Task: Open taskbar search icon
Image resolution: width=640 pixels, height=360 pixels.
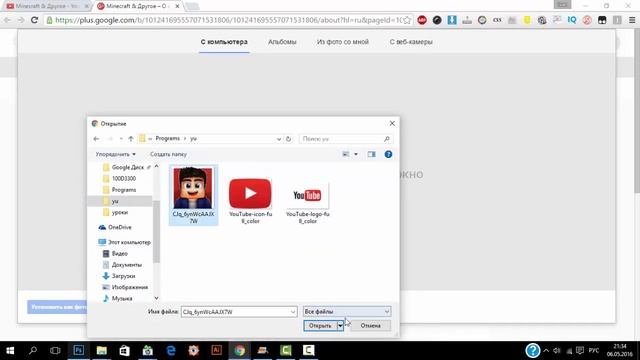Action: click(33, 351)
